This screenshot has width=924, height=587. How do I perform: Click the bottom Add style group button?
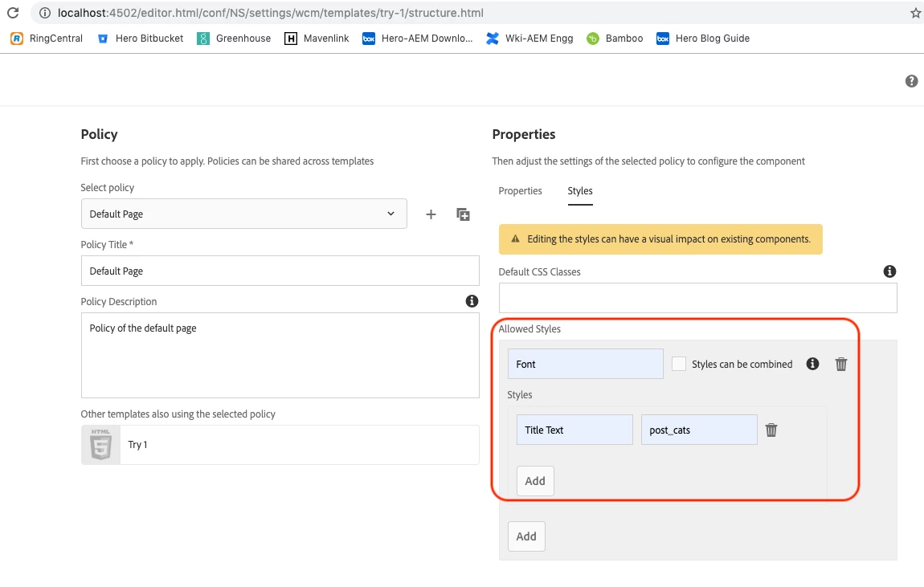pyautogui.click(x=526, y=536)
